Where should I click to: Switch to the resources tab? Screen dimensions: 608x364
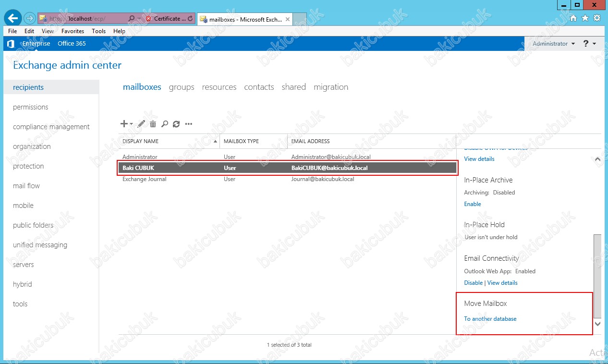(x=219, y=87)
